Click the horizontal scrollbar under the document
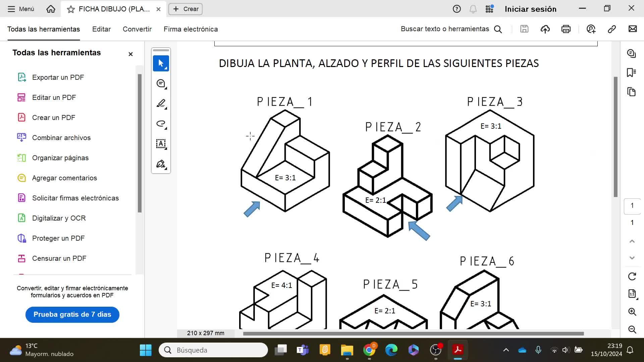Image resolution: width=644 pixels, height=362 pixels. point(413,334)
